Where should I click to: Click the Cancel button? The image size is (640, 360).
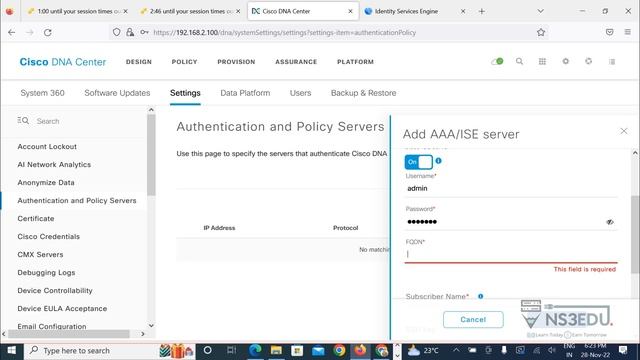(x=473, y=320)
